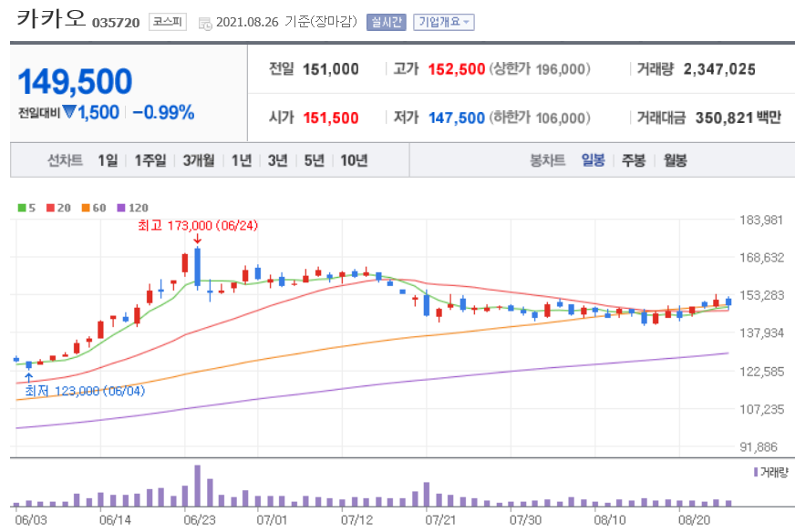Click the 153,283 price axis label

761,295
